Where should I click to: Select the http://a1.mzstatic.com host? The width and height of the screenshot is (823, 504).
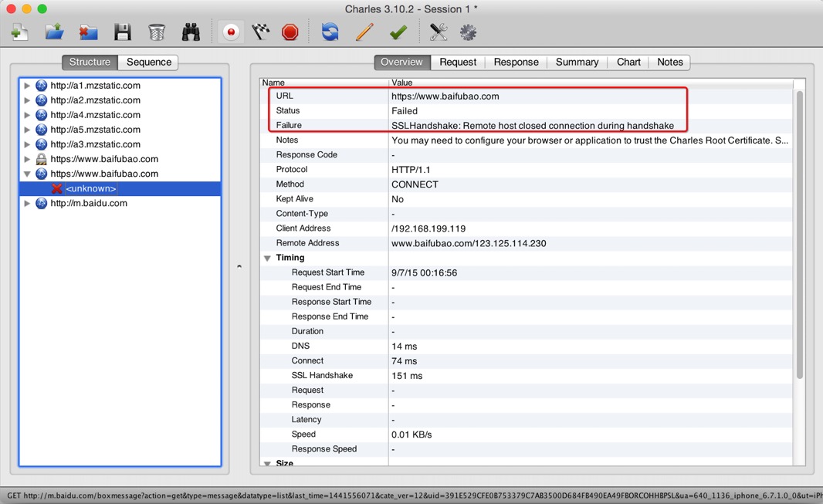click(96, 86)
